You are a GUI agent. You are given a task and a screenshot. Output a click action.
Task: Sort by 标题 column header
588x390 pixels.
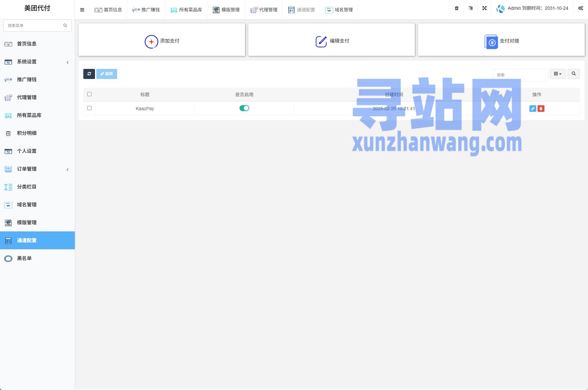pyautogui.click(x=145, y=95)
